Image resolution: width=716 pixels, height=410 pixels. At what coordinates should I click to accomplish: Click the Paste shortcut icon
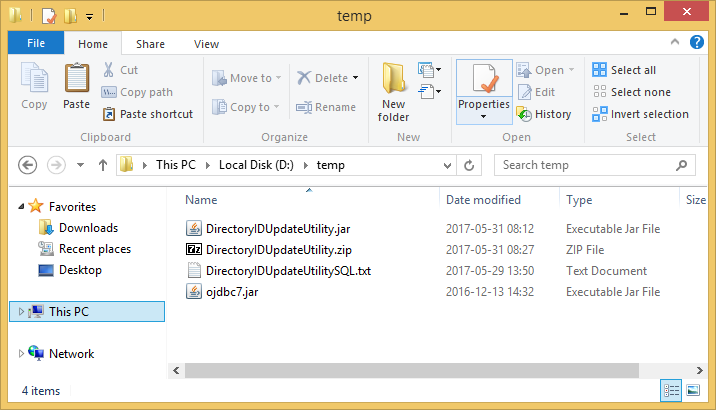tap(110, 114)
